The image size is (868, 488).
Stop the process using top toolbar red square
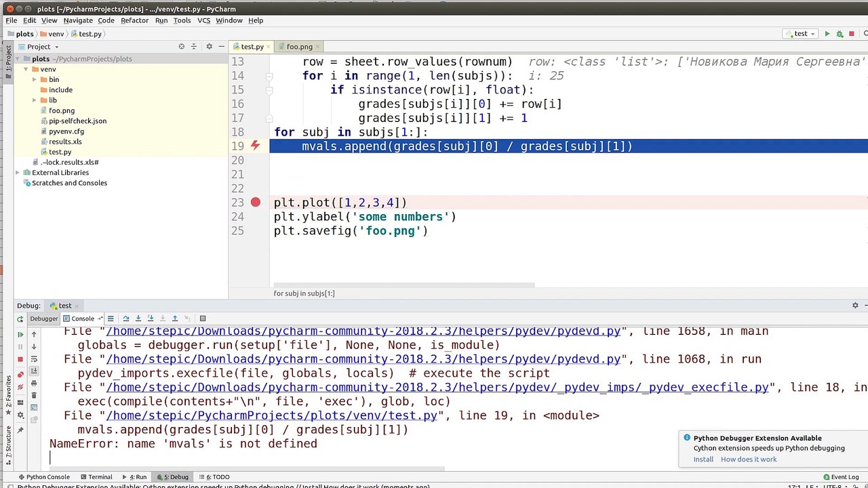852,33
